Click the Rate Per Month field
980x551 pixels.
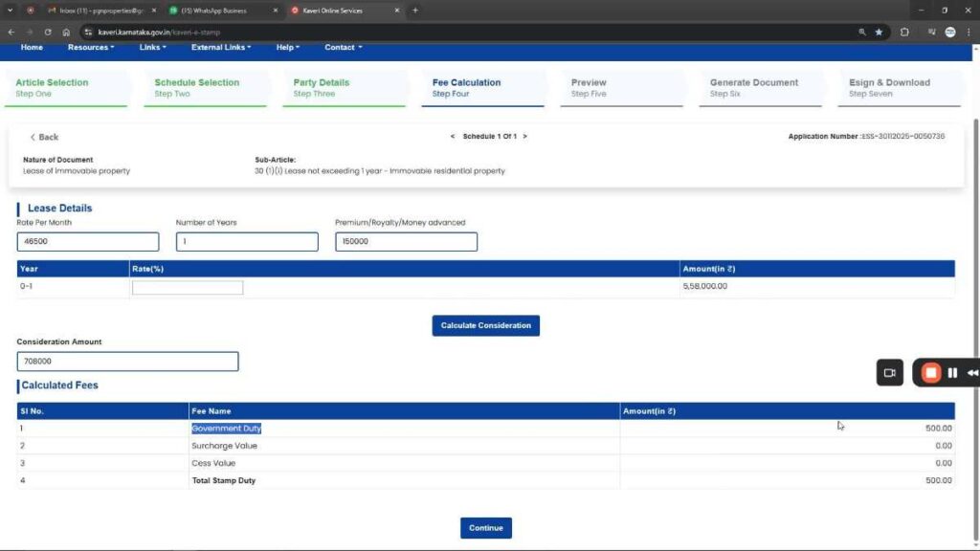pos(88,242)
